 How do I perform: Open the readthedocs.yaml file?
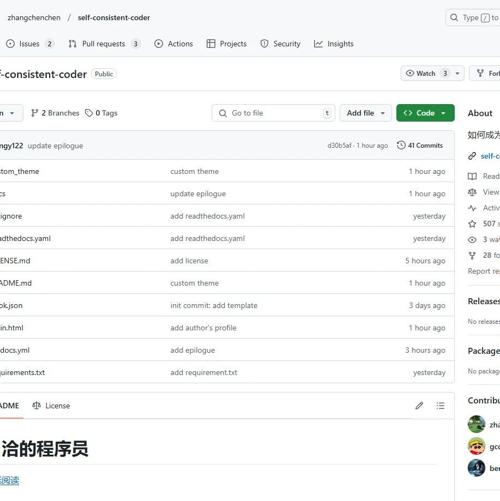pos(25,238)
